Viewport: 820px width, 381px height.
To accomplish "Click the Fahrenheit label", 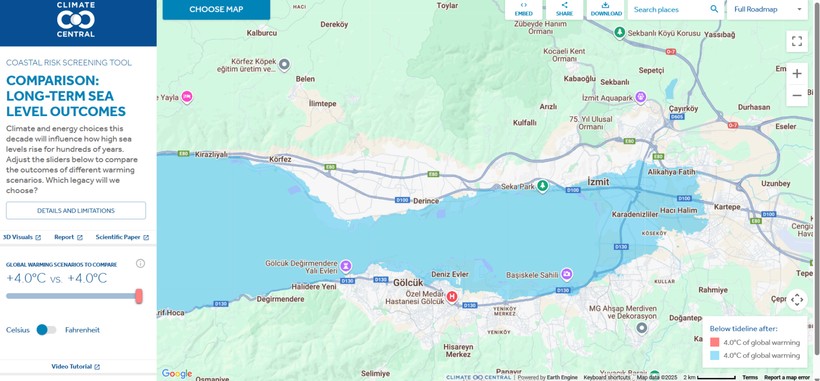I will tap(83, 330).
